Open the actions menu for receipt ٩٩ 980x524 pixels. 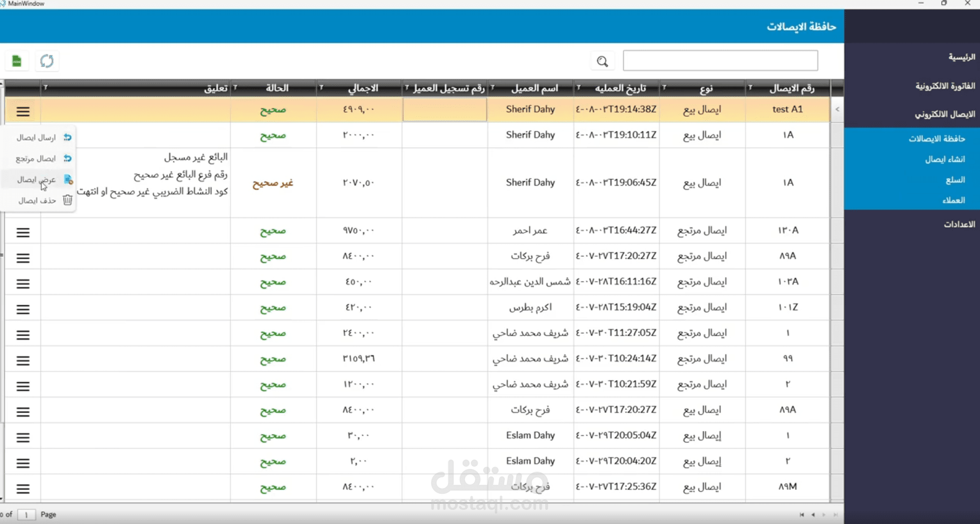click(23, 361)
